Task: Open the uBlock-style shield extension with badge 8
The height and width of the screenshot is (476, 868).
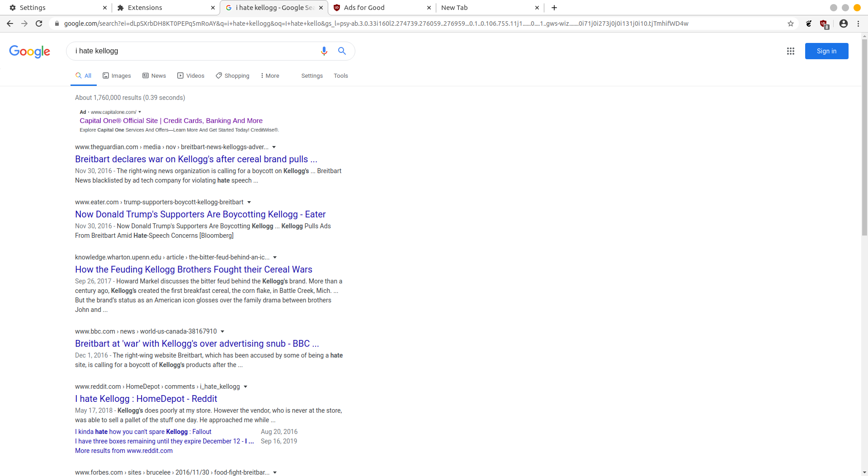Action: point(824,24)
